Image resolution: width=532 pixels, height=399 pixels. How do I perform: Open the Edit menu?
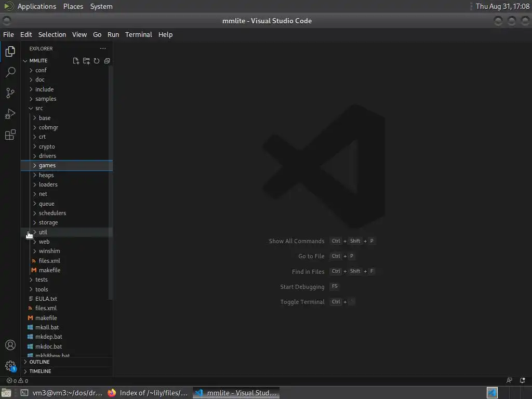click(26, 35)
